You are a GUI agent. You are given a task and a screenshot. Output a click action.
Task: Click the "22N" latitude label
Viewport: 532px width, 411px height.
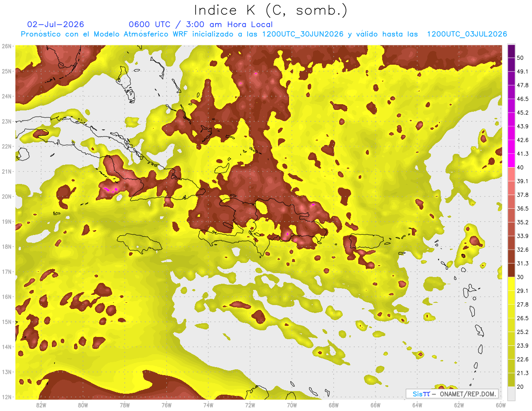[x=7, y=146]
